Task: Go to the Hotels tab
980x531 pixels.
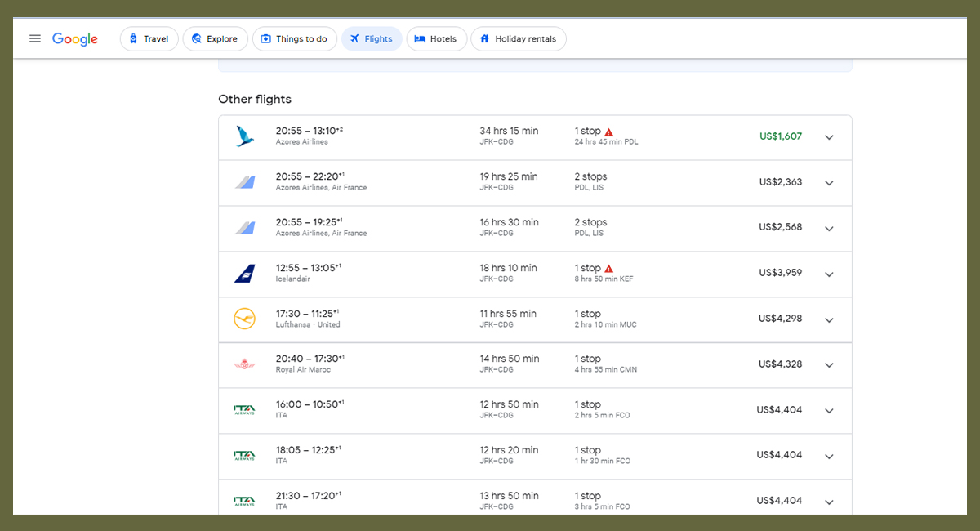Action: [x=436, y=39]
